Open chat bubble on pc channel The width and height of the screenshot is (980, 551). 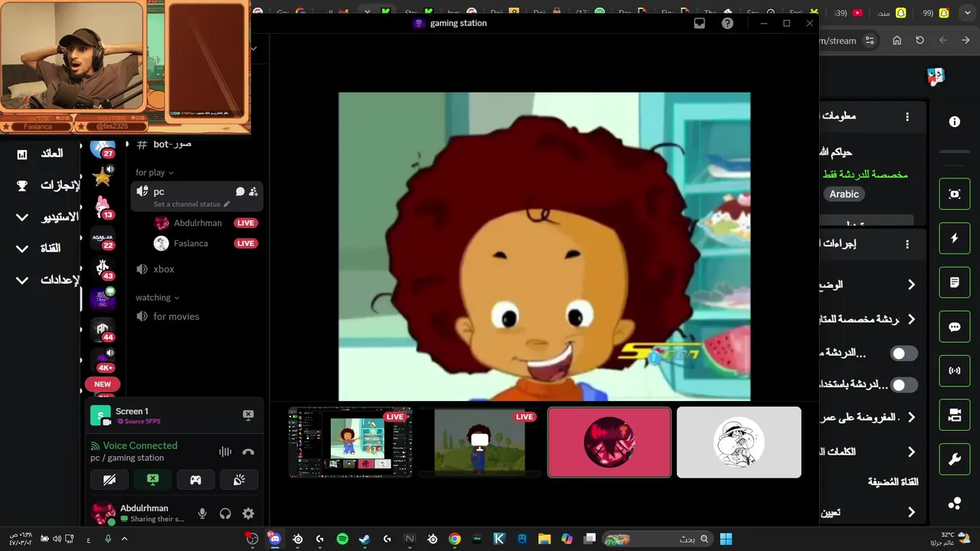(x=240, y=191)
